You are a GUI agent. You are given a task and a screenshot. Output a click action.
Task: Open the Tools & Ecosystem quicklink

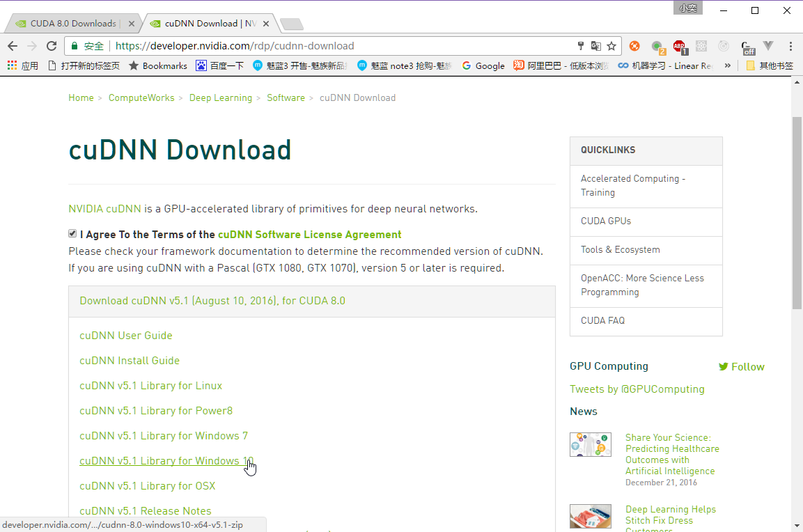[646, 250]
